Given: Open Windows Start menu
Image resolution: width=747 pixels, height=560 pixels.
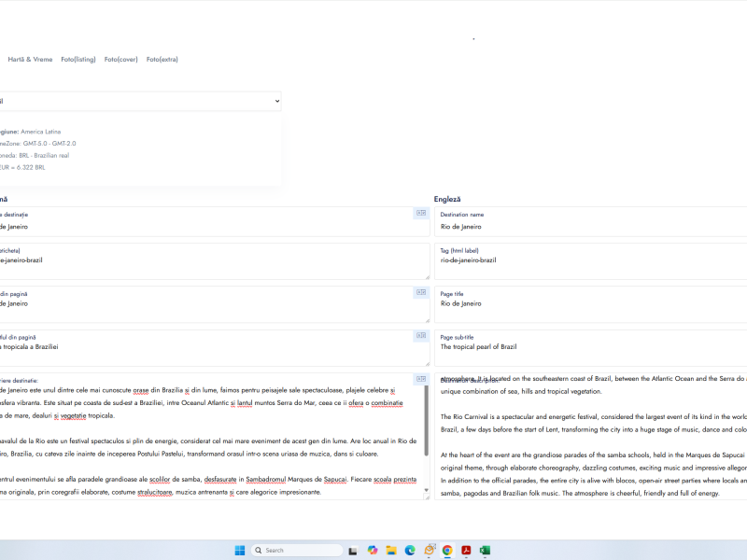Looking at the screenshot, I should pos(240,550).
